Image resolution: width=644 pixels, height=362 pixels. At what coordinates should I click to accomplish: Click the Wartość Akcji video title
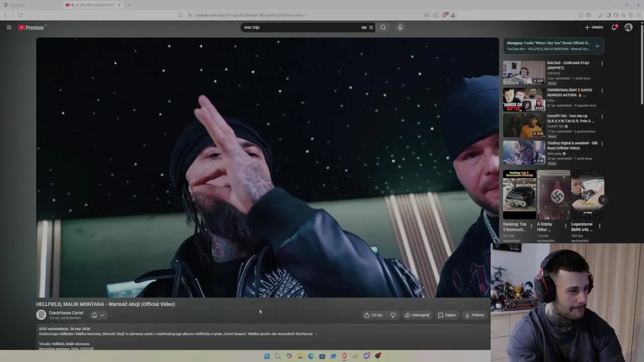tap(106, 304)
